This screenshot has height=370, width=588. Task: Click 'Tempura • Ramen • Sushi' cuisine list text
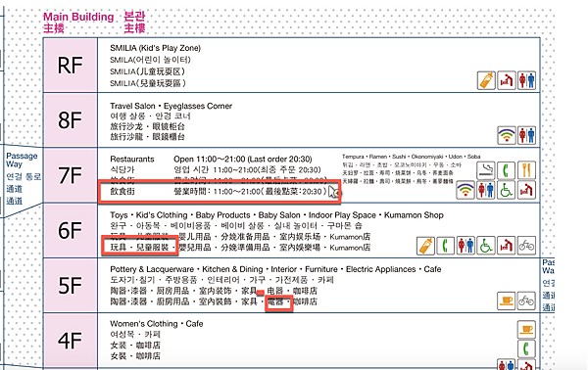tap(411, 157)
